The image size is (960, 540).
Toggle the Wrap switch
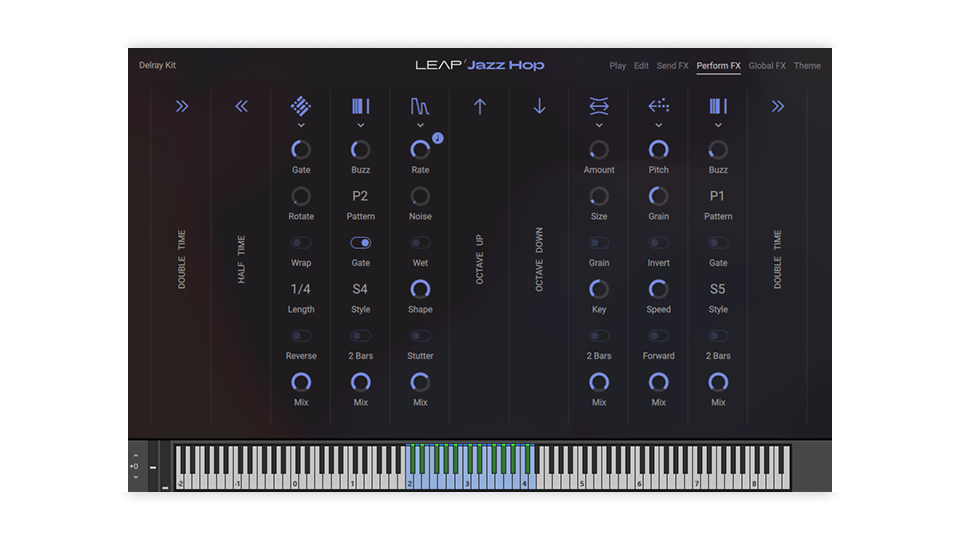click(x=301, y=243)
